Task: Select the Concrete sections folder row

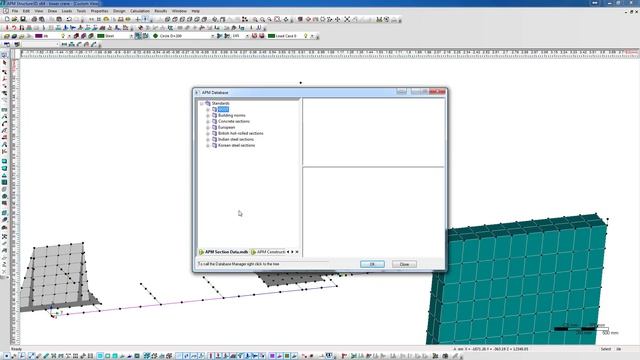Action: pos(233,122)
